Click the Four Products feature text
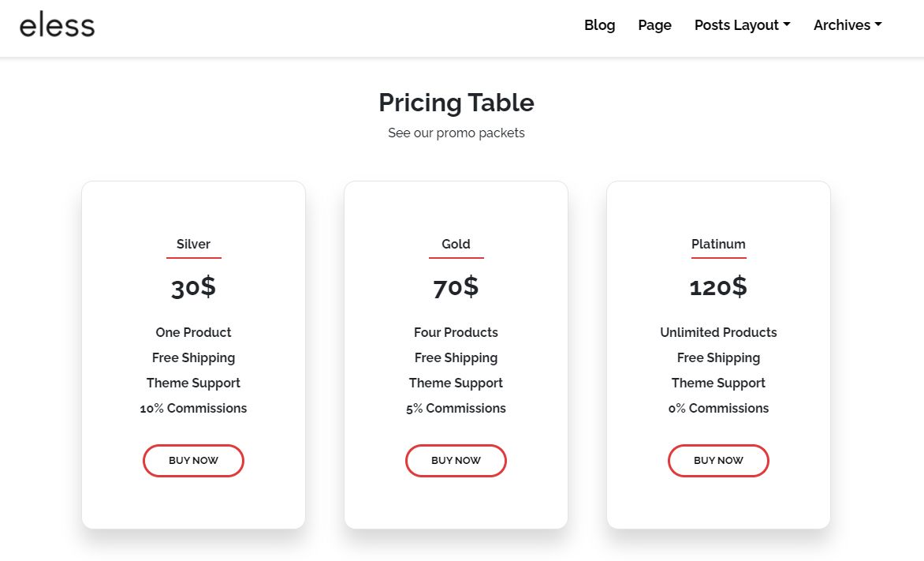This screenshot has width=924, height=561. tap(456, 332)
